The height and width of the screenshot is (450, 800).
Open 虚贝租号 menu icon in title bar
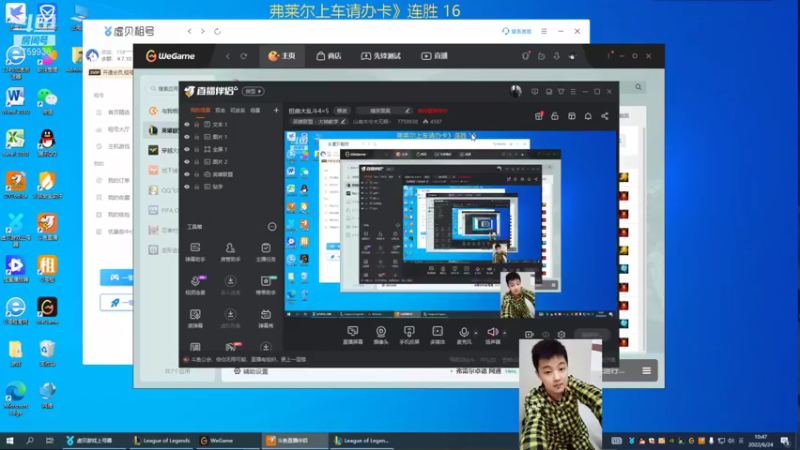point(544,31)
